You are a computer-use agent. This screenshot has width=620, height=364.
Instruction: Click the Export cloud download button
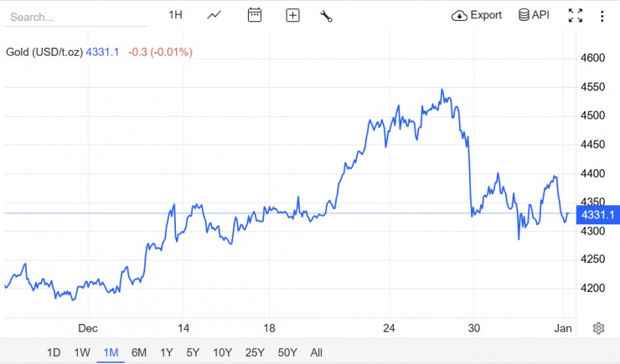tap(477, 15)
